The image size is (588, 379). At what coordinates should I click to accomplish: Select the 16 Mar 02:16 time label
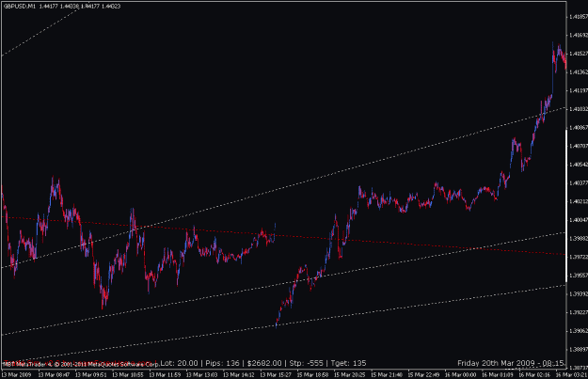click(534, 374)
